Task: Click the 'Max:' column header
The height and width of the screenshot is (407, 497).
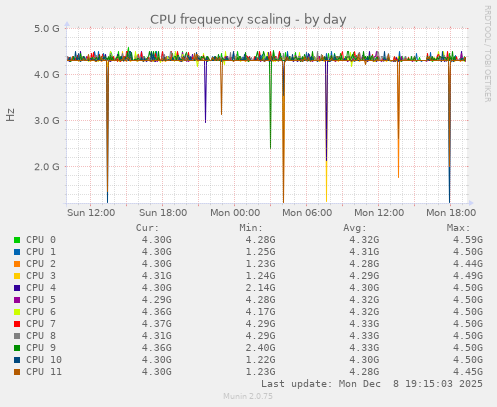Action: pyautogui.click(x=458, y=228)
